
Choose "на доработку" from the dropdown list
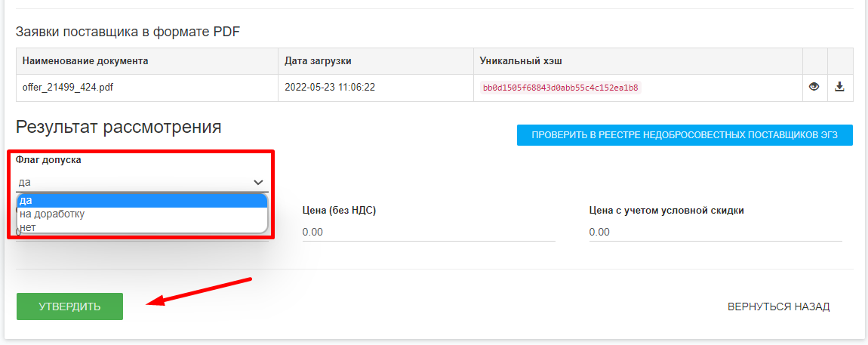point(142,214)
